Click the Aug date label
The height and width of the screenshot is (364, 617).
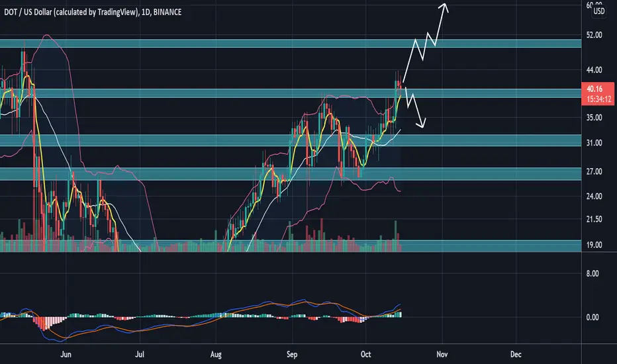click(x=216, y=355)
